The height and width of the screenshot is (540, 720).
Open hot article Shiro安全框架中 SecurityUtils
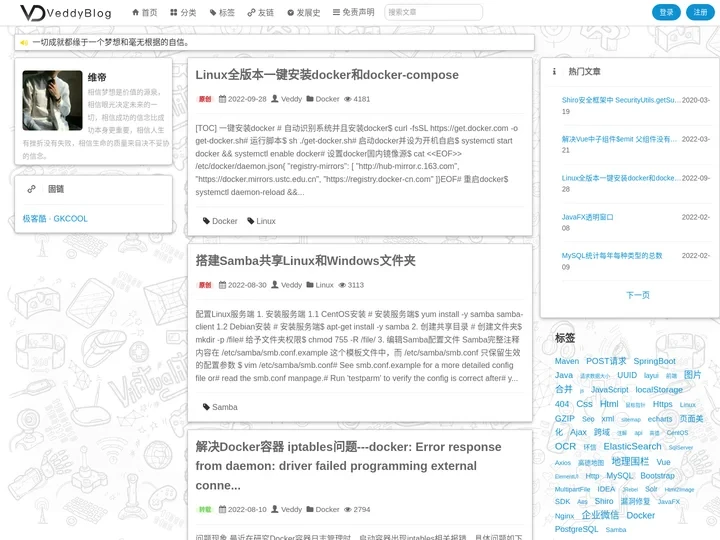621,100
